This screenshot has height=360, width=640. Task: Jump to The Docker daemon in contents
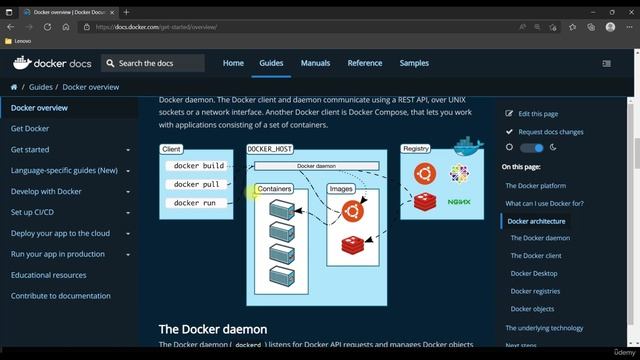[x=540, y=238]
